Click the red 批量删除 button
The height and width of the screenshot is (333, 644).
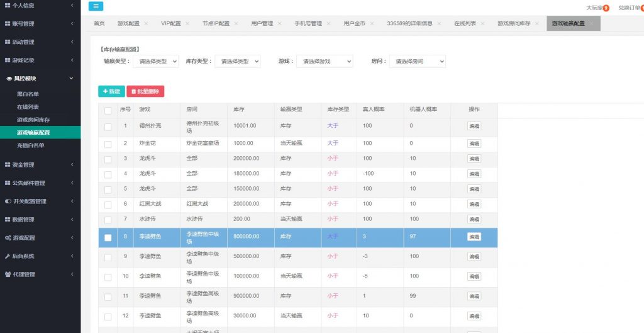coord(145,91)
